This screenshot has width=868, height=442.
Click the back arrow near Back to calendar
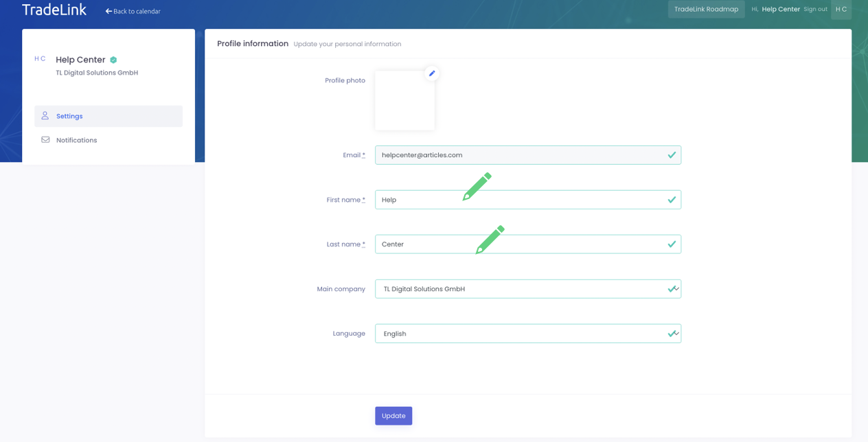tap(108, 12)
